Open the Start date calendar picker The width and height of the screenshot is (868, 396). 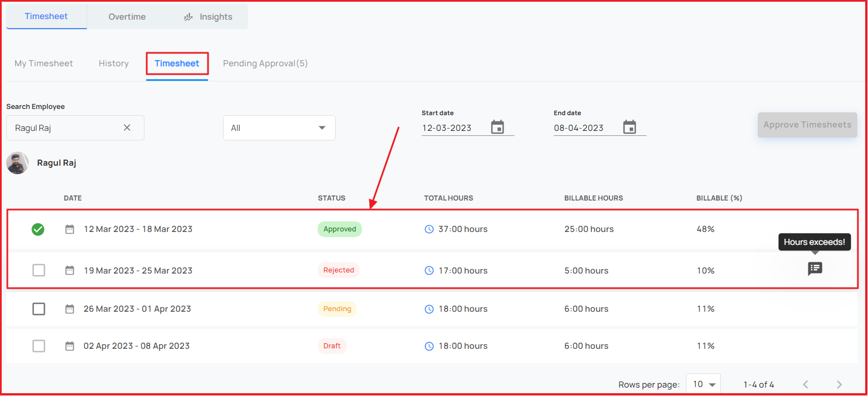click(498, 127)
